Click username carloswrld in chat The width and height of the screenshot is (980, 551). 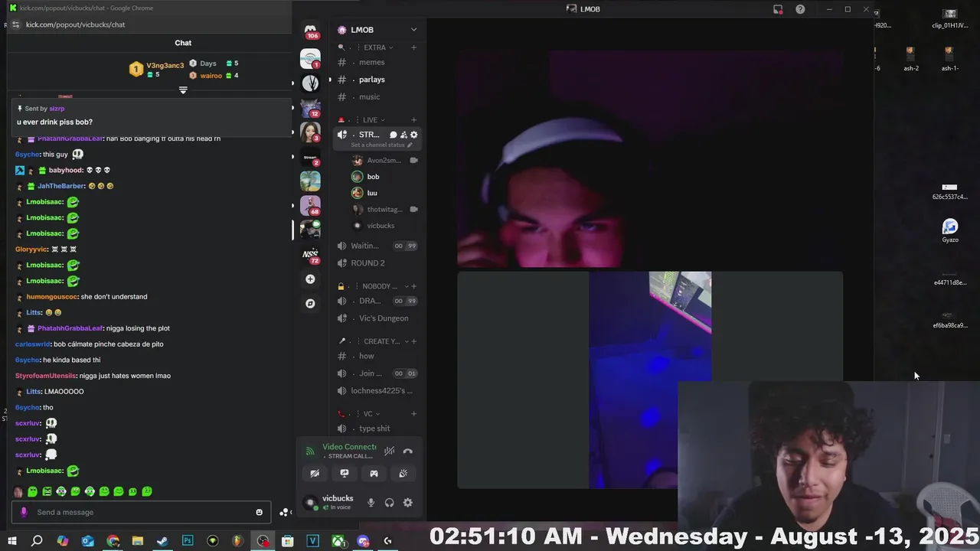pyautogui.click(x=33, y=344)
